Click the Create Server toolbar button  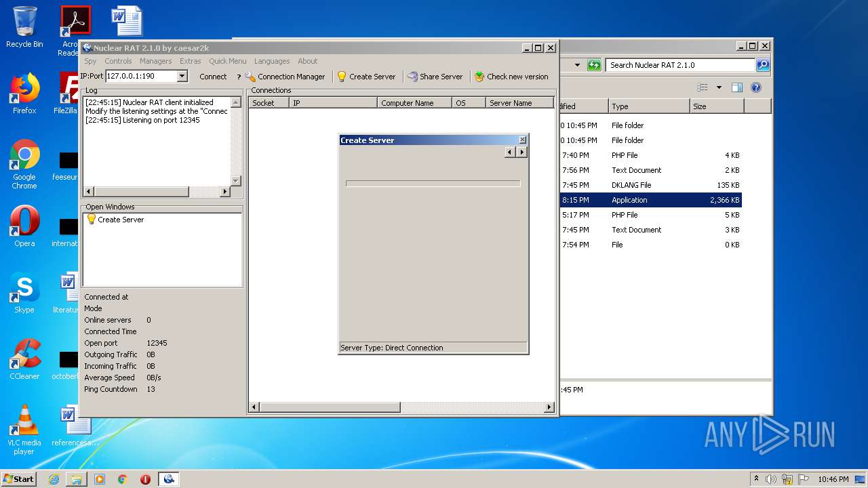point(366,77)
